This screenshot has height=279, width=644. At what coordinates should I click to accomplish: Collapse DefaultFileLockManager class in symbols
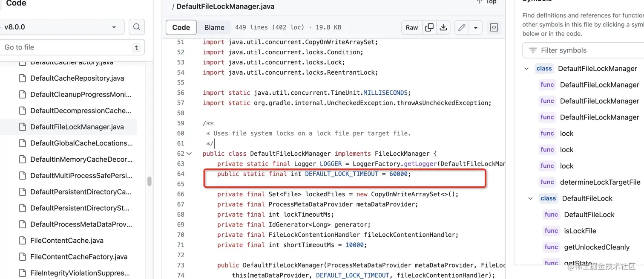(x=526, y=69)
